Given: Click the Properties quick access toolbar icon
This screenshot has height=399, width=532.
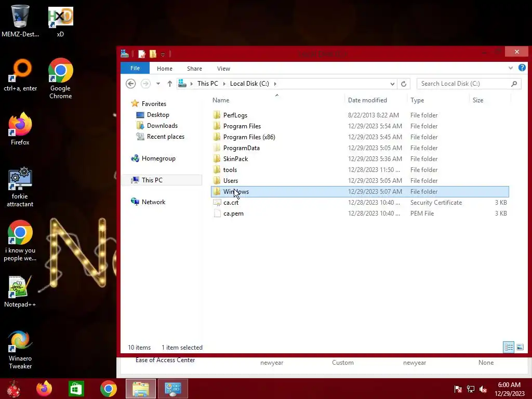Looking at the screenshot, I should pos(142,54).
